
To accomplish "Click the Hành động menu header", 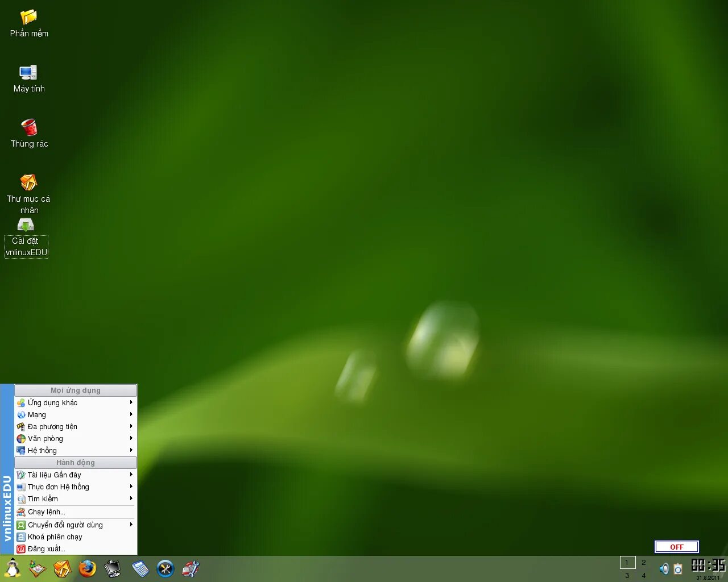I will tap(76, 463).
